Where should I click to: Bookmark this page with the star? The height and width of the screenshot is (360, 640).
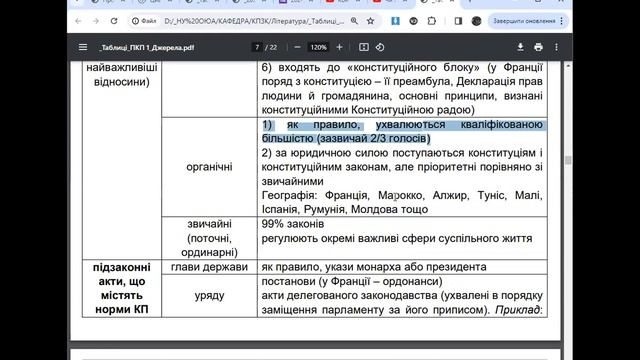[371, 21]
